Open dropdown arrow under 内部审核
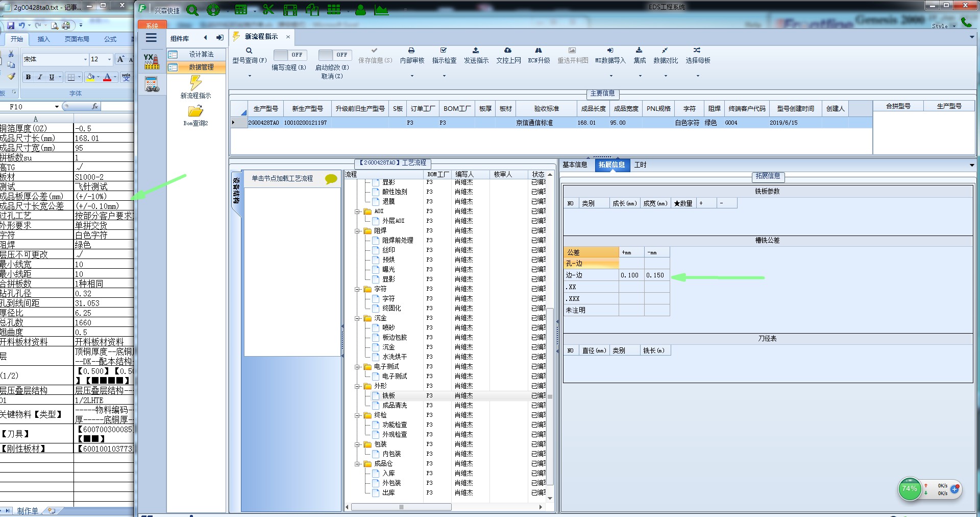The width and height of the screenshot is (980, 517). coord(412,76)
